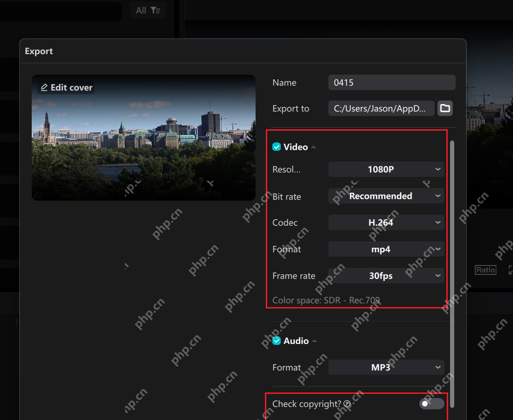Uncheck the Audio export checkbox
This screenshot has width=513, height=420.
pos(277,341)
